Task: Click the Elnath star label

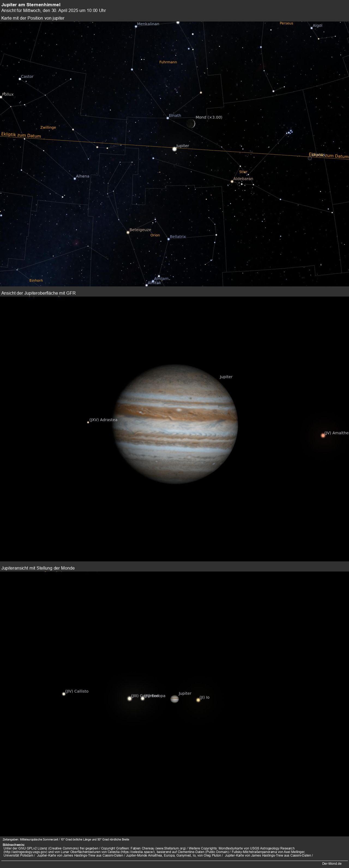Action: (x=175, y=115)
